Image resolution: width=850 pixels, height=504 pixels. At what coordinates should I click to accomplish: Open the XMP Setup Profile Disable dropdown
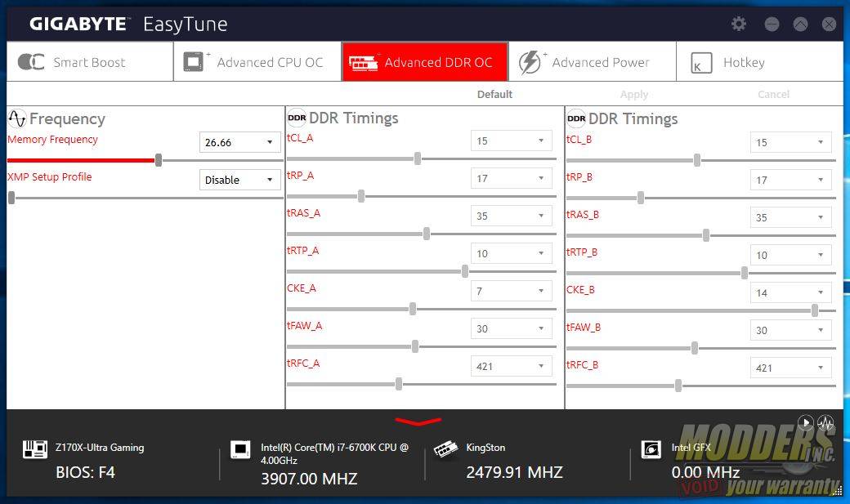240,180
